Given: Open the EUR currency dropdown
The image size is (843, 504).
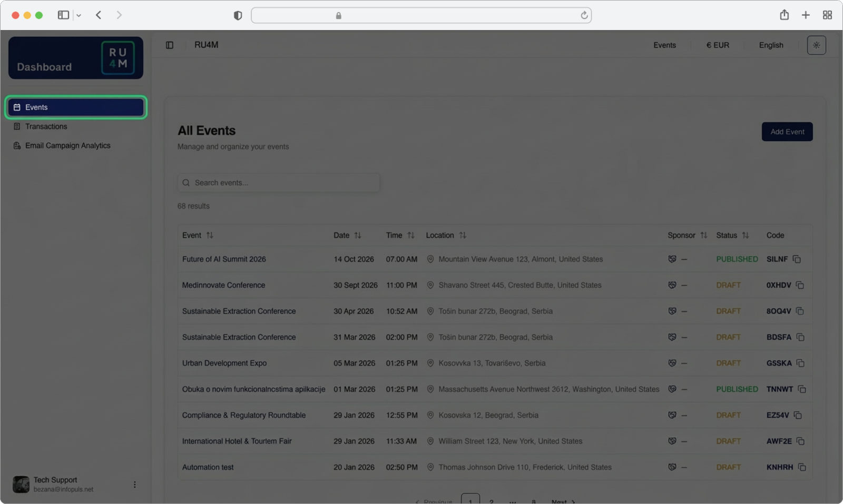Looking at the screenshot, I should [718, 45].
